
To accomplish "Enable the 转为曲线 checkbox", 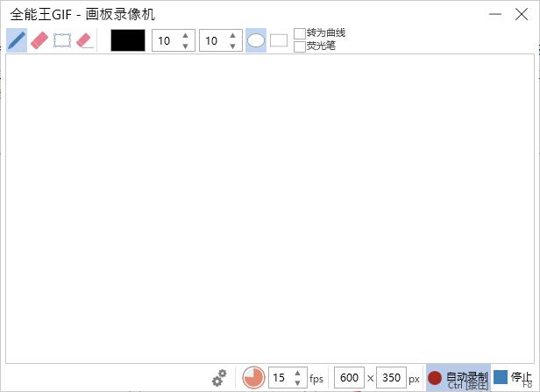I will pos(300,33).
